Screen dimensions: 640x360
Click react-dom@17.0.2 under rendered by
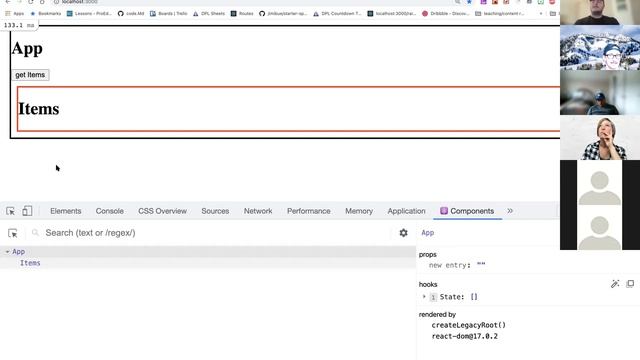pyautogui.click(x=464, y=336)
